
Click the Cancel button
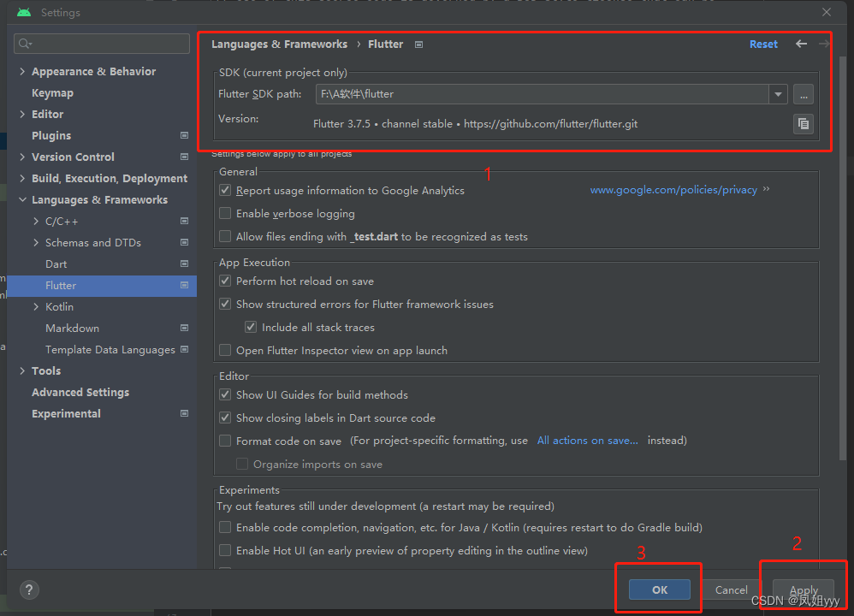click(x=731, y=589)
